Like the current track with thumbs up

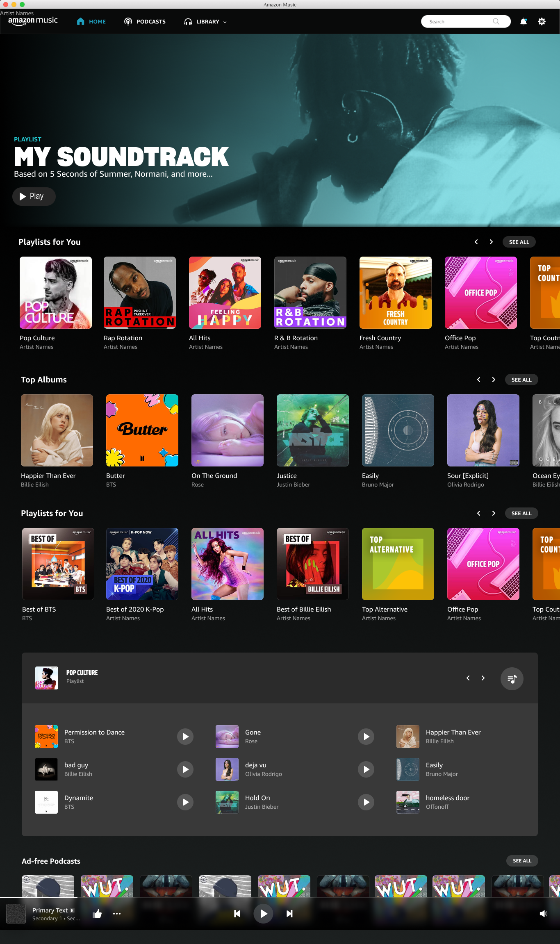click(x=97, y=914)
